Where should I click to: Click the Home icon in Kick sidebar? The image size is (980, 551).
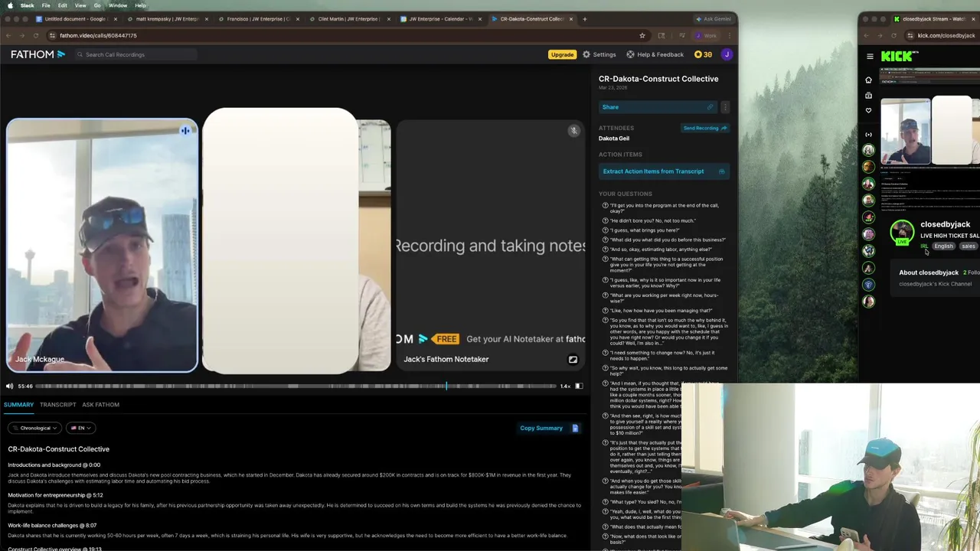pyautogui.click(x=868, y=80)
